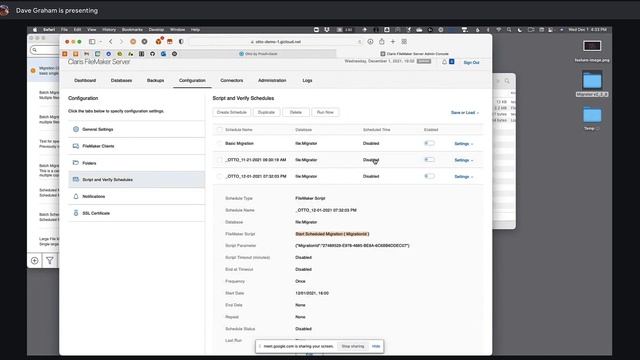Open the History menu in menu bar
Image resolution: width=640 pixels, height=360 pixels.
(x=109, y=30)
